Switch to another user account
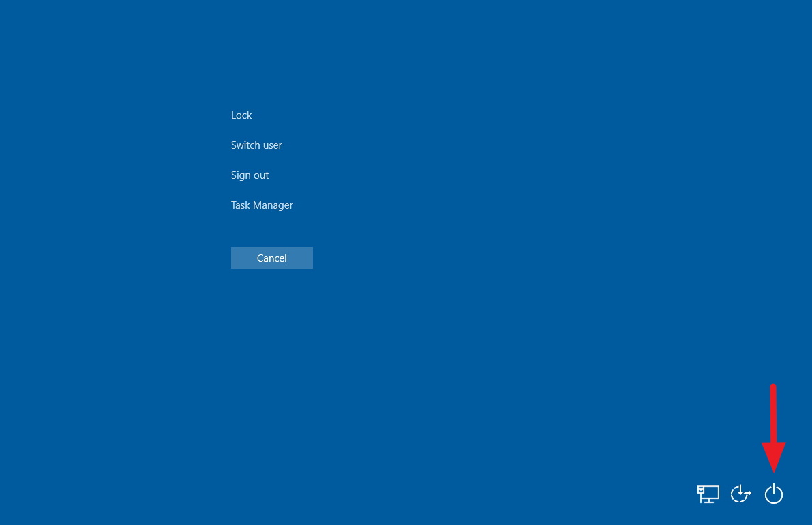This screenshot has height=525, width=812. (x=256, y=145)
